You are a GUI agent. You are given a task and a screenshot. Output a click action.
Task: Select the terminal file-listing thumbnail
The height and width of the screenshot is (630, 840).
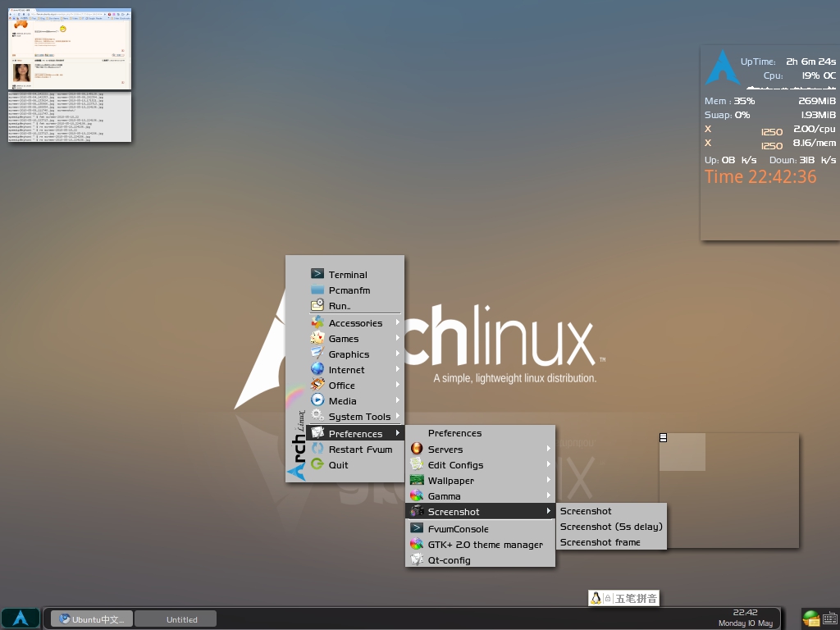[x=70, y=116]
